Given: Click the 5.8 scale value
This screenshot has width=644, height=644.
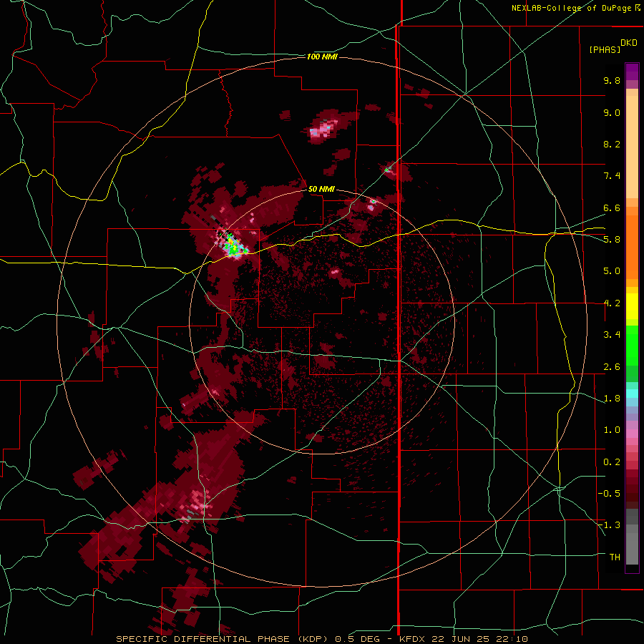Looking at the screenshot, I should 612,240.
